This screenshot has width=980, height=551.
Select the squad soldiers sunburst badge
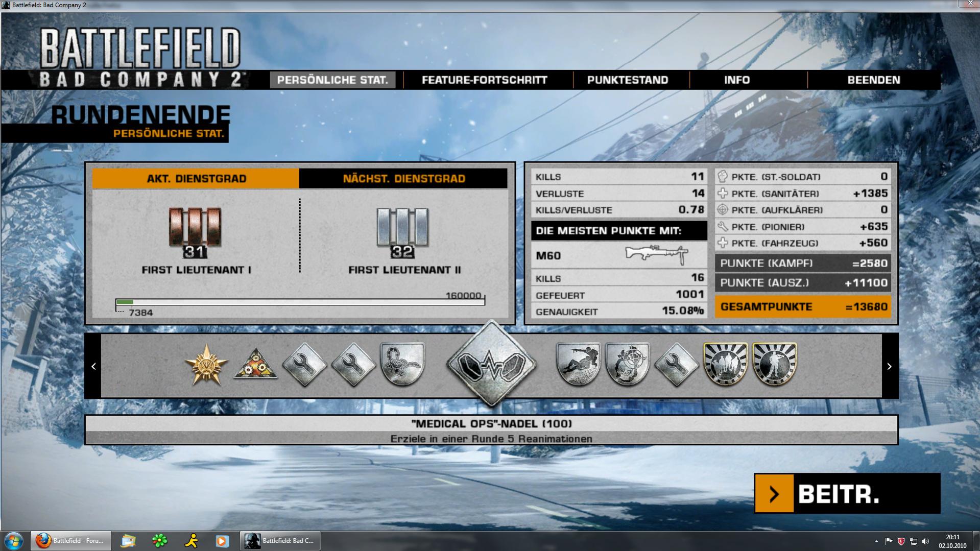725,364
